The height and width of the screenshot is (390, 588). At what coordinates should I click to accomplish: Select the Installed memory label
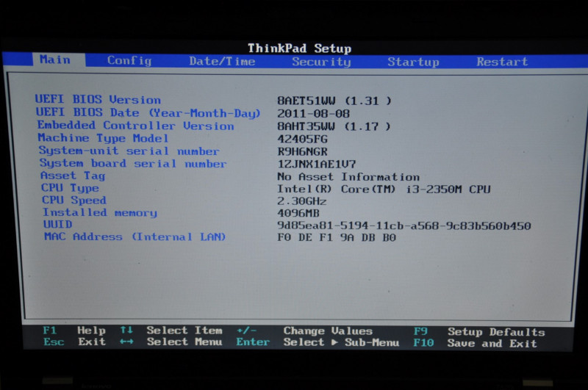pyautogui.click(x=100, y=212)
